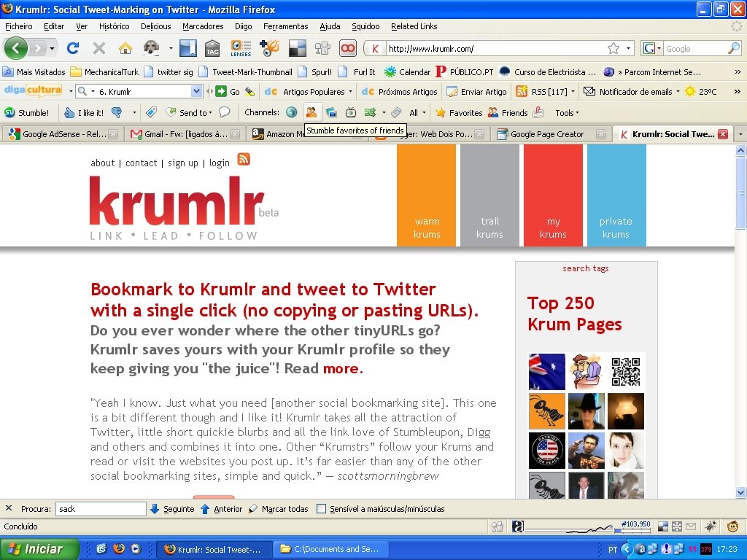
Task: Click the Enviar Artigo button
Action: (477, 91)
